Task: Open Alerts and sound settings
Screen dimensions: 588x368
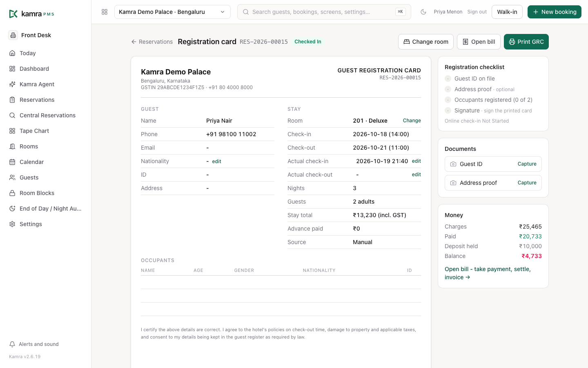Action: 34,344
